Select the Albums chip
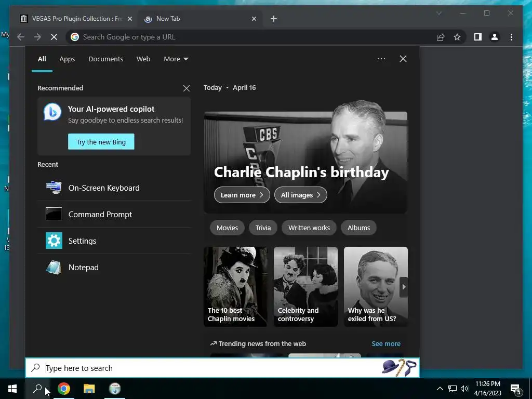 coord(358,228)
